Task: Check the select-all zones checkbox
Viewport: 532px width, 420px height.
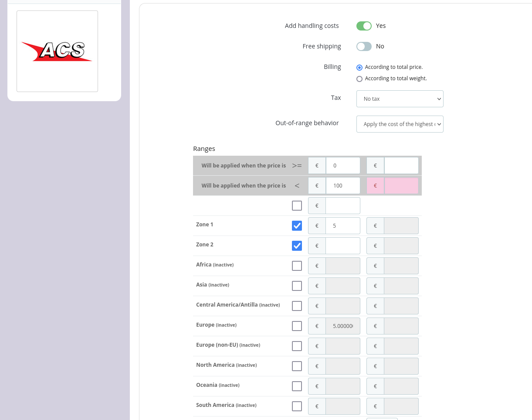Action: pyautogui.click(x=297, y=205)
